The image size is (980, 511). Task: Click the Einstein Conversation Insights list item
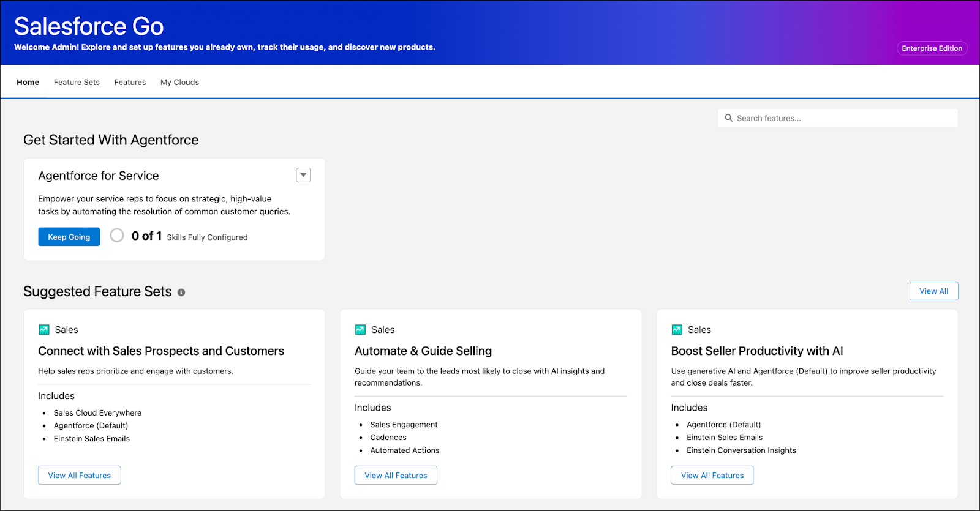point(741,450)
